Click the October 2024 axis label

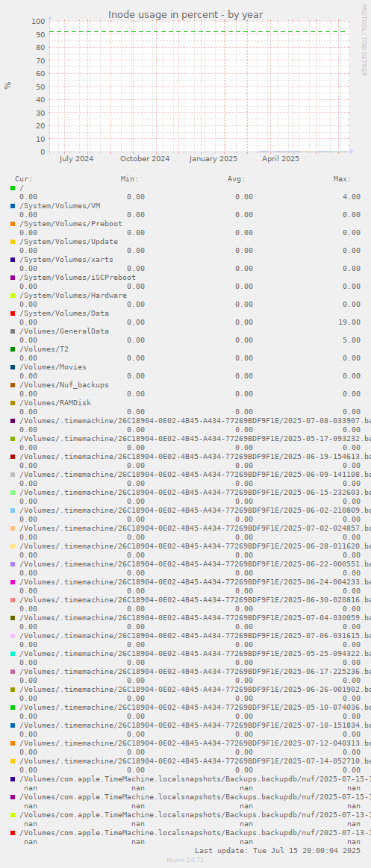145,159
